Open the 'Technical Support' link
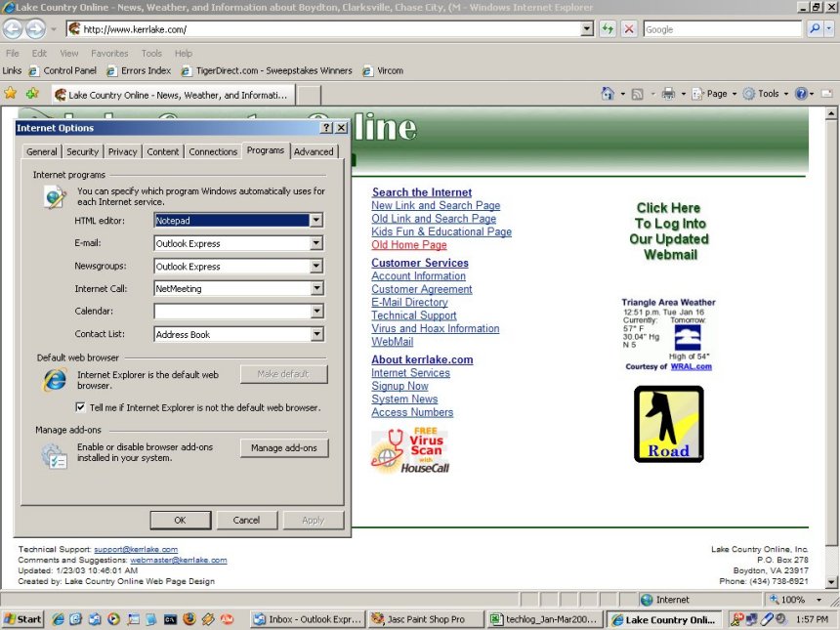Image resolution: width=840 pixels, height=630 pixels. 414,315
